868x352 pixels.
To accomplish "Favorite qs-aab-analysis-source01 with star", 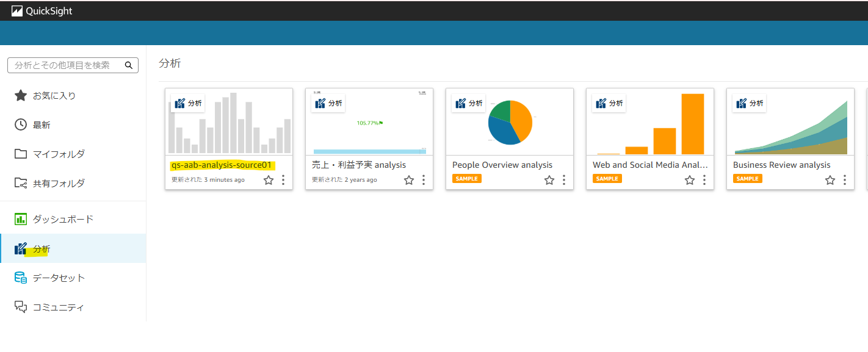I will tap(269, 180).
